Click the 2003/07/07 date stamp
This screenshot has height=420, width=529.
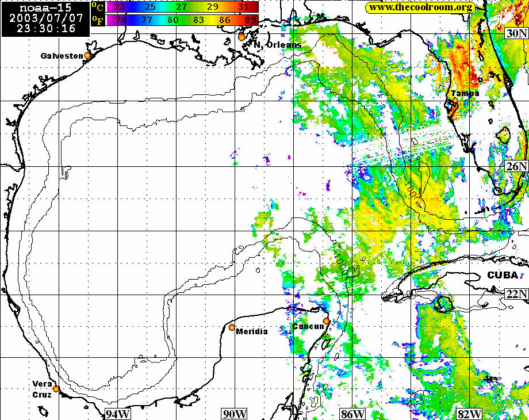click(46, 18)
